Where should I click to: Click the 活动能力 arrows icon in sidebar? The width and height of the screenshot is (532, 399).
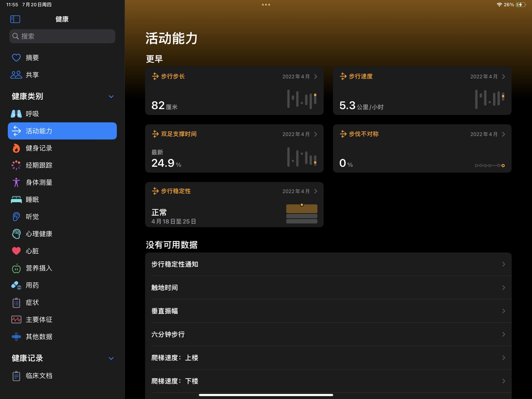point(16,131)
